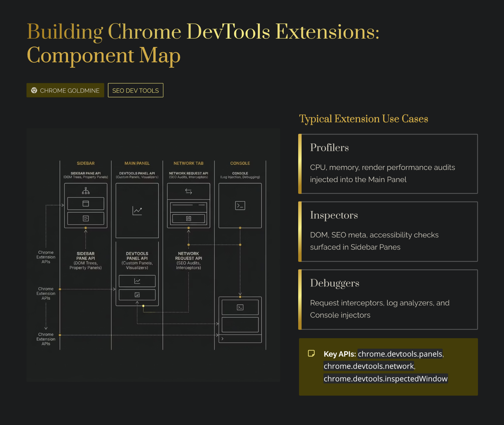Click the chevron prompt at the console input row
The image size is (504, 425).
222,339
